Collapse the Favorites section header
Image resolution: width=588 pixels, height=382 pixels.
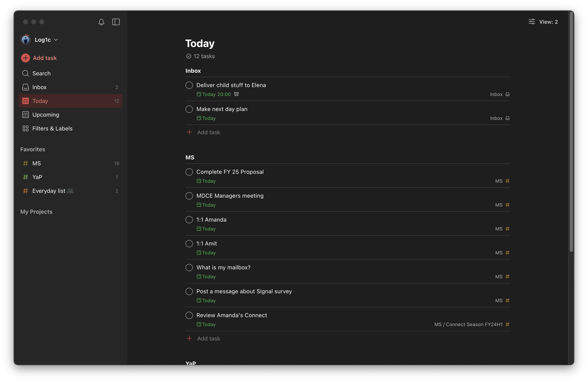(x=33, y=149)
